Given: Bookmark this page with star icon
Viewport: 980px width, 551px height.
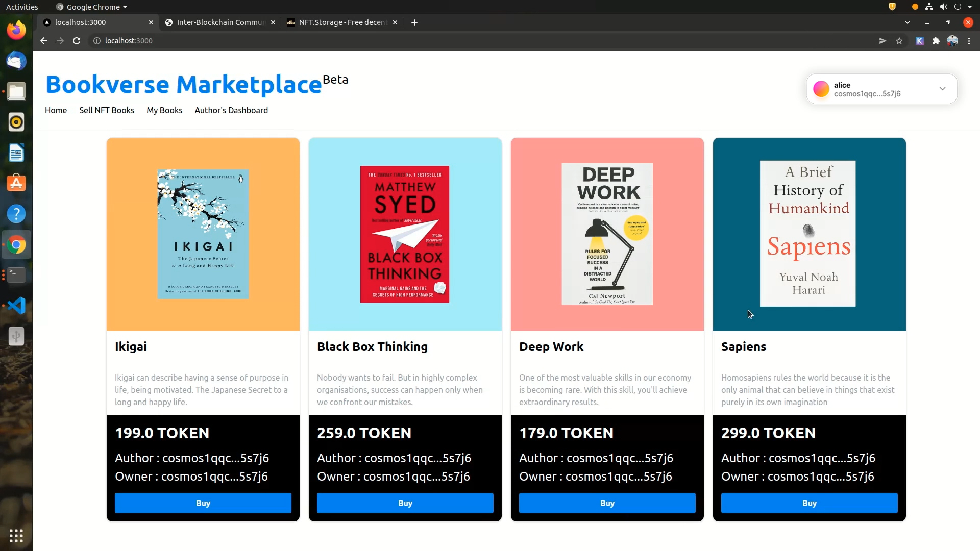Looking at the screenshot, I should coord(899,41).
